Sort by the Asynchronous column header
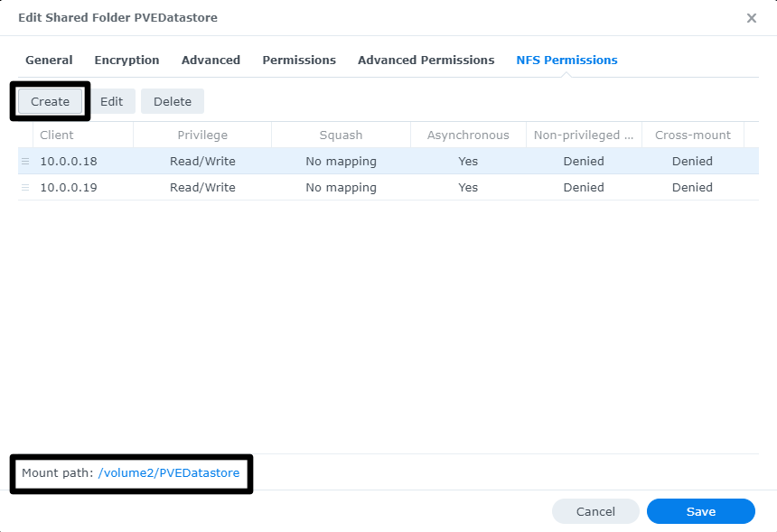Viewport: 777px width, 532px height. point(468,135)
